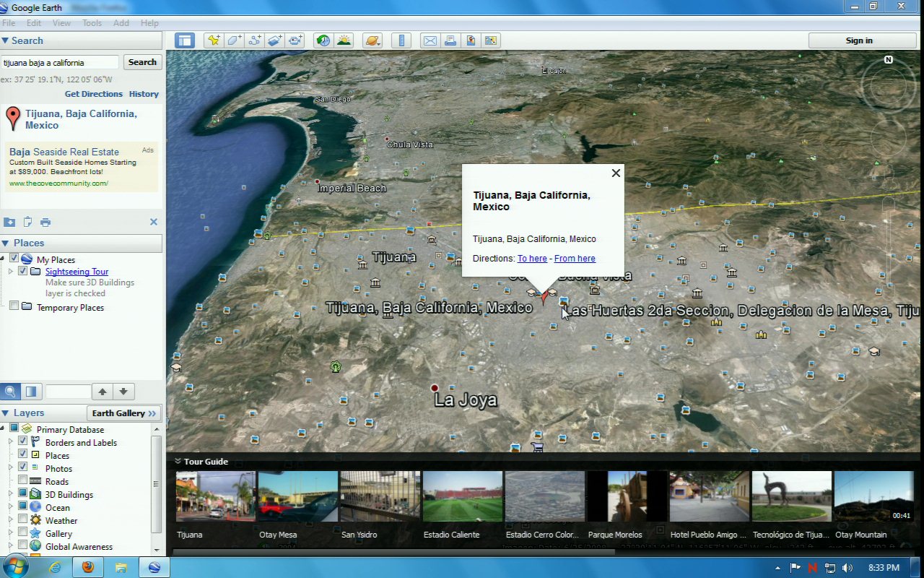Toggle sunlight across the landscape
This screenshot has width=924, height=578.
pyautogui.click(x=344, y=40)
